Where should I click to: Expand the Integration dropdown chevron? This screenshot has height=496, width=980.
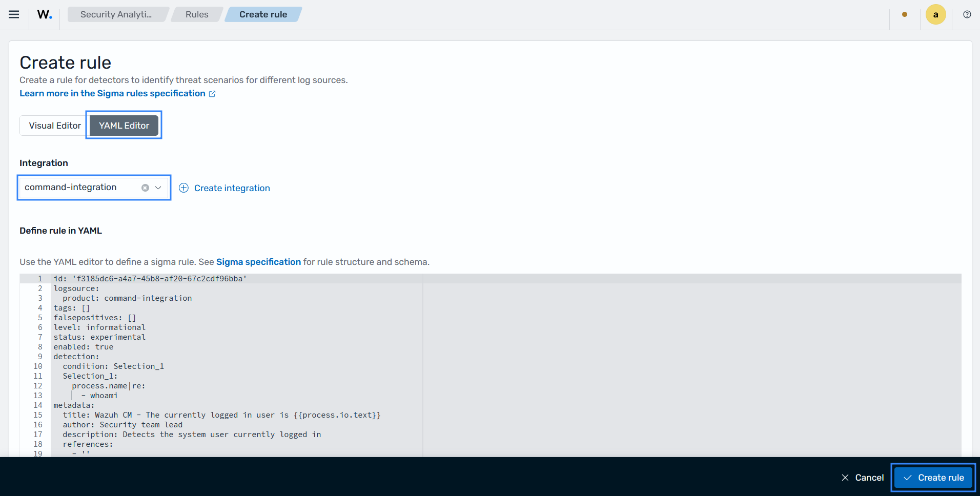pos(158,188)
